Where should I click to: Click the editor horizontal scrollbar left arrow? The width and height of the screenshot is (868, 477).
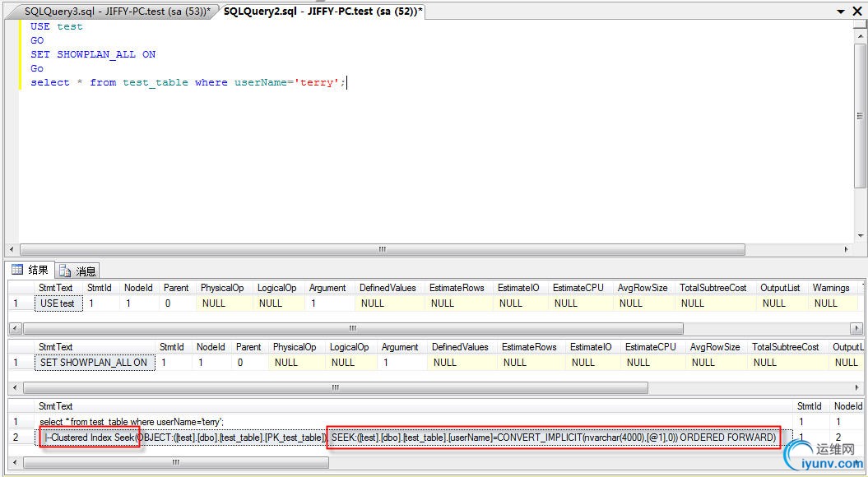tap(13, 249)
